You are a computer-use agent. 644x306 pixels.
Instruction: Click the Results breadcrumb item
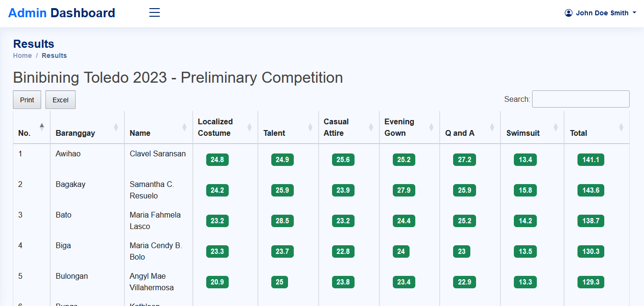pos(54,55)
